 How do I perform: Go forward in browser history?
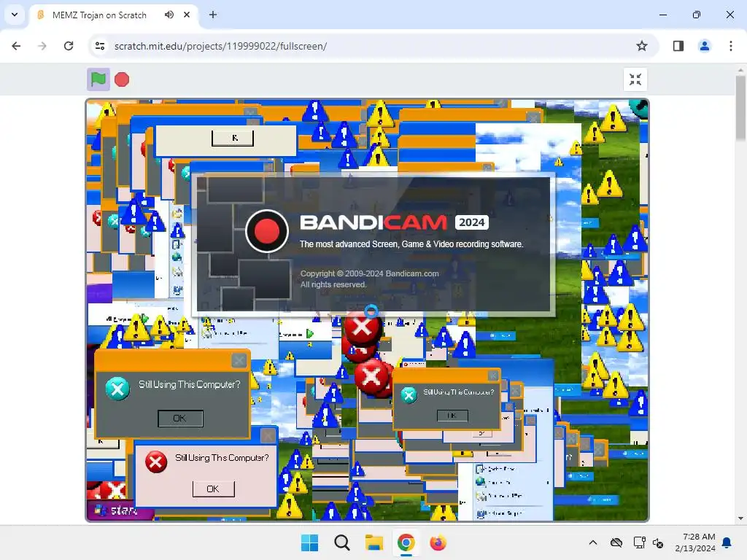click(42, 46)
